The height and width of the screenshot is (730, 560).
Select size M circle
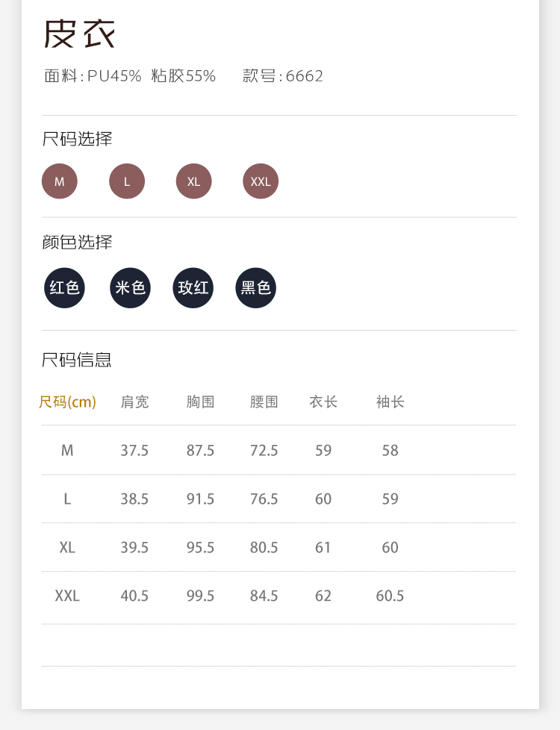60,181
